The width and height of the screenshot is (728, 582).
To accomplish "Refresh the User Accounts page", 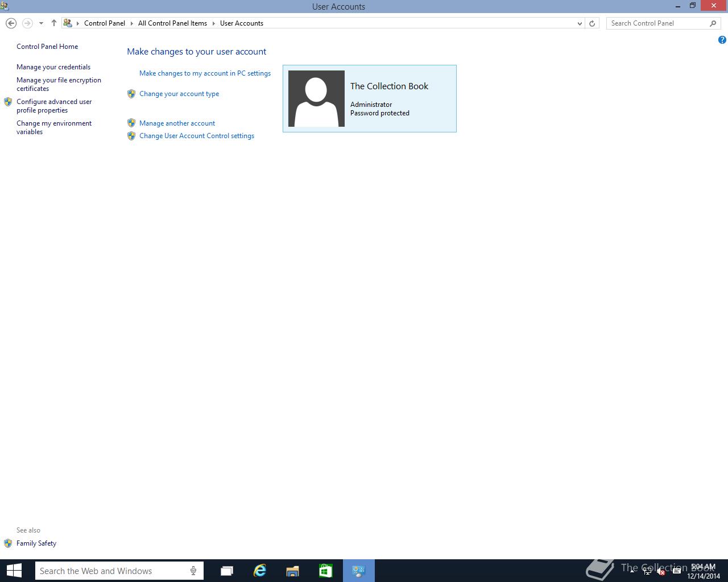I will click(x=592, y=23).
